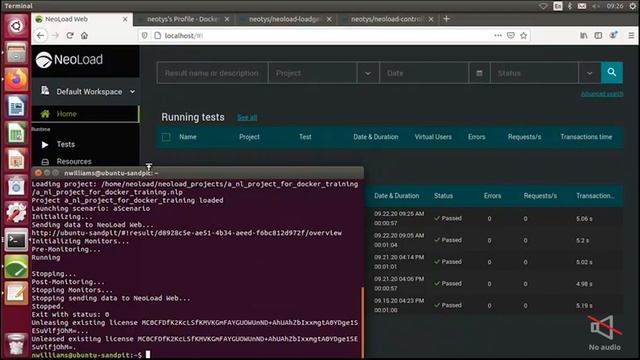Open LibreOffice Impress from the dock
Image resolution: width=640 pixels, height=360 pixels.
coord(16,160)
